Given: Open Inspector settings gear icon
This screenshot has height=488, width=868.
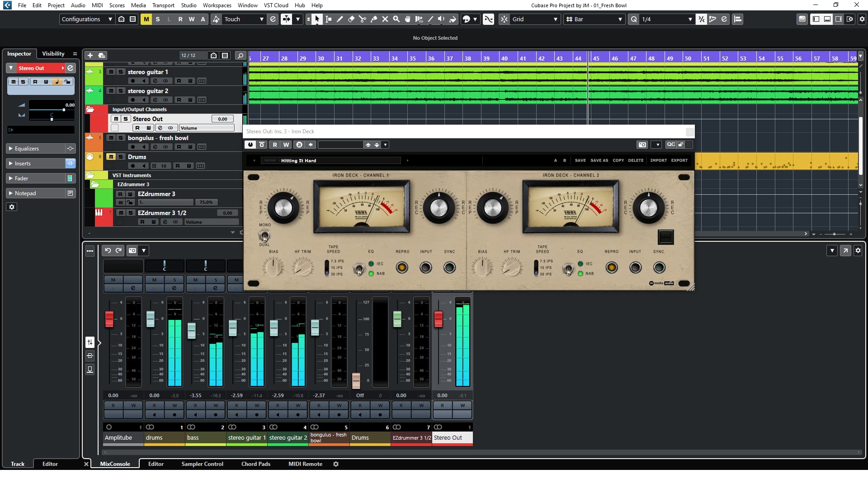Looking at the screenshot, I should [x=12, y=206].
